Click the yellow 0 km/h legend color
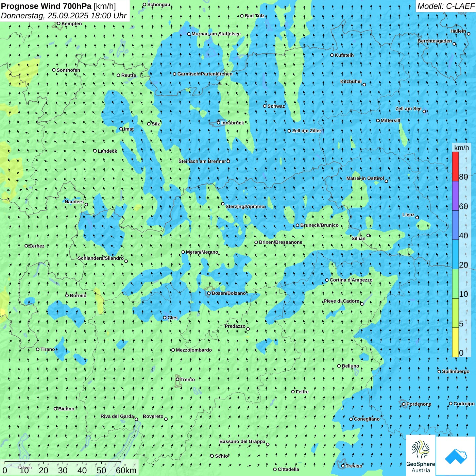 point(455,342)
